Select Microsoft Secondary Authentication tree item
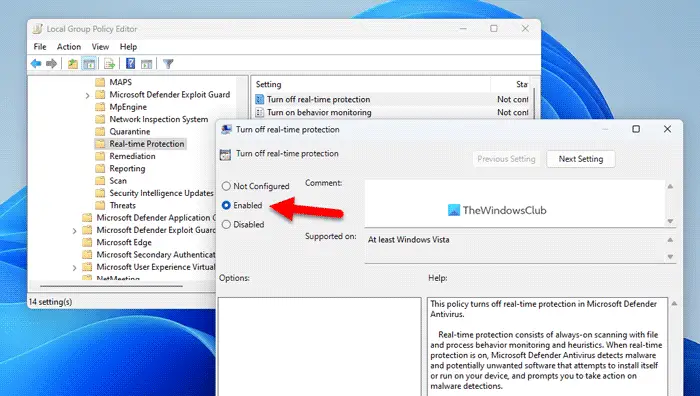Screen dimensions: 700x396 click(155, 254)
